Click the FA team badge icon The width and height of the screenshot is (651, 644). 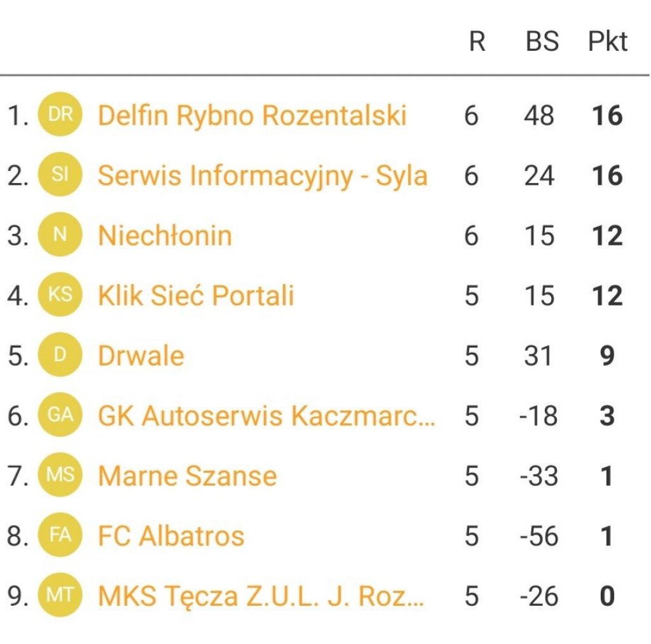point(60,535)
